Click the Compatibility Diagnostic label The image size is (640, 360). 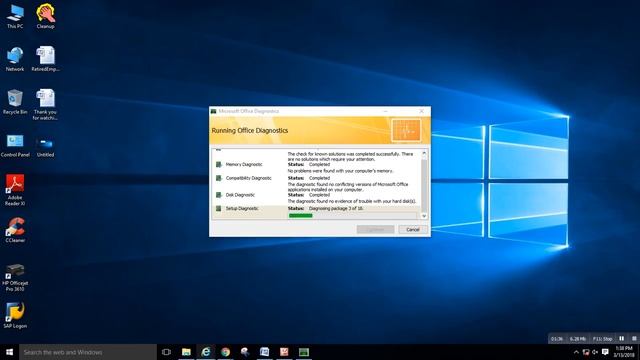249,178
